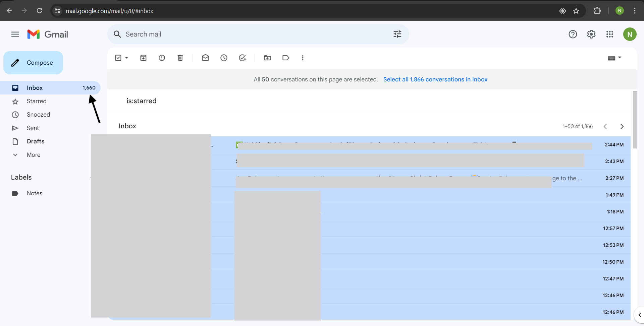Viewport: 644px width, 326px height.
Task: Show the side panel arrow
Action: pos(639,315)
